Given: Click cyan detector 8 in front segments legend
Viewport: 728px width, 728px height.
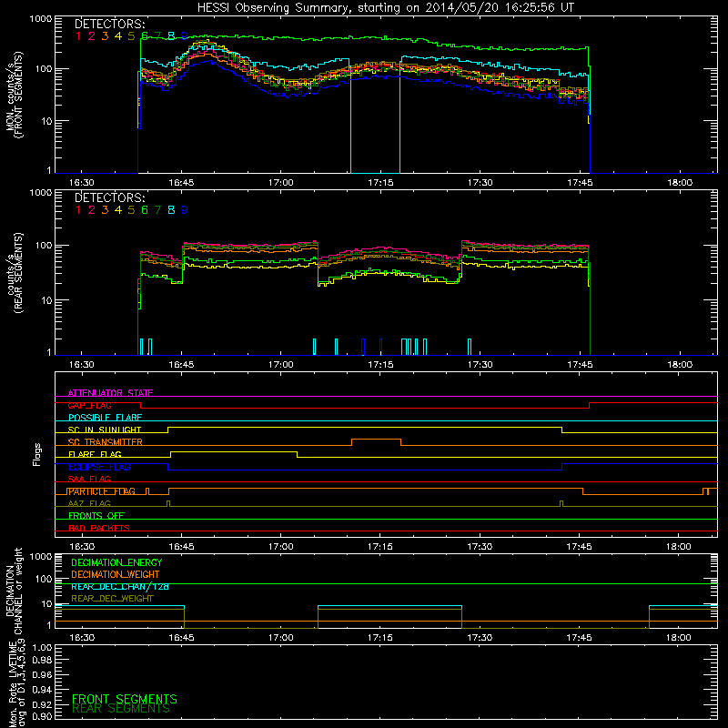Looking at the screenshot, I should (x=171, y=36).
